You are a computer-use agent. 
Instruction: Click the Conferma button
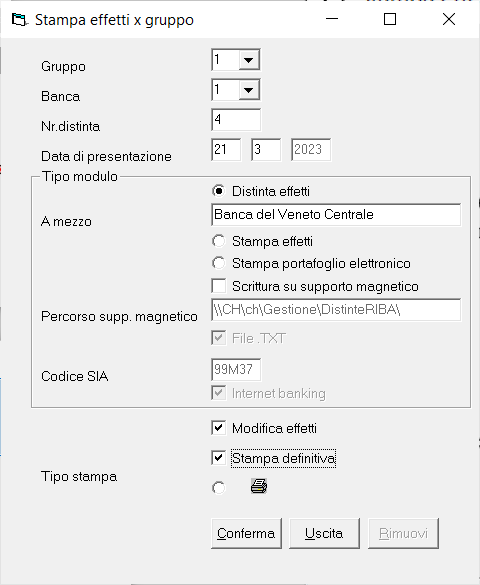(x=246, y=533)
